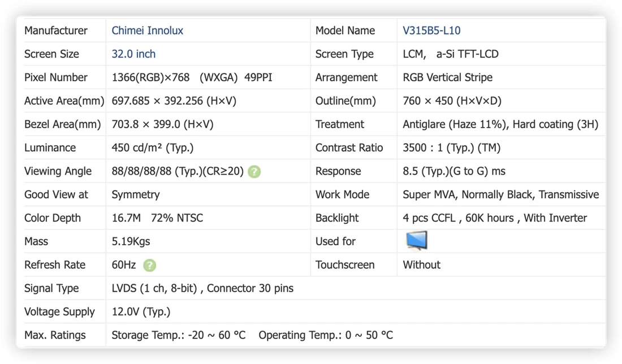Click the help icon beside 60Hz refresh rate
The image size is (622, 364).
click(149, 265)
